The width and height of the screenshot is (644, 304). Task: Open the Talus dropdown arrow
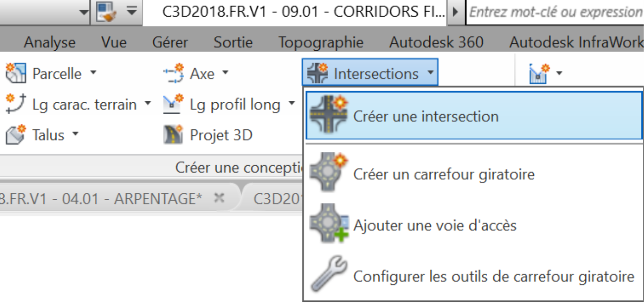[x=76, y=134]
